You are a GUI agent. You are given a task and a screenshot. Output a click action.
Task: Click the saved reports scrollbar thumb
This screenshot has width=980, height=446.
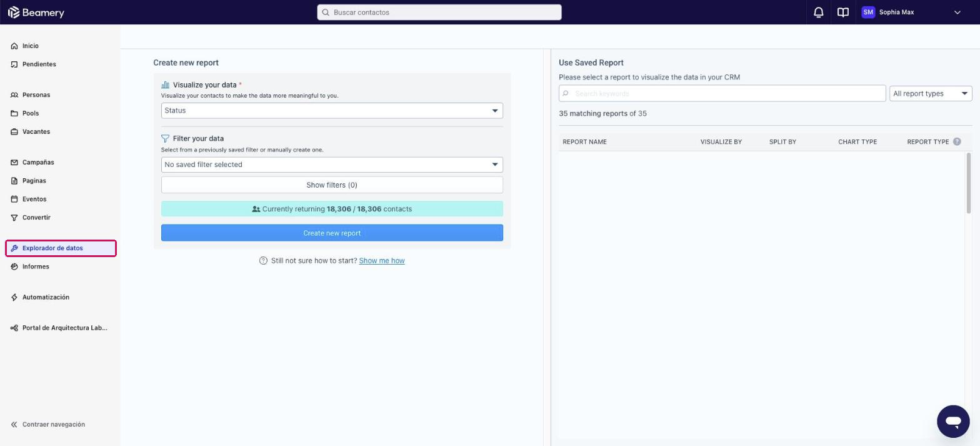click(969, 183)
